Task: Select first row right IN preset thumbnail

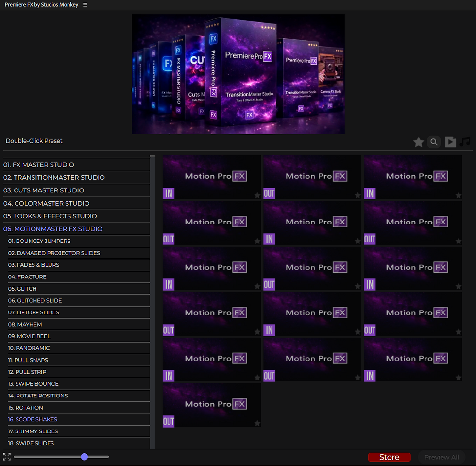Action: tap(413, 177)
